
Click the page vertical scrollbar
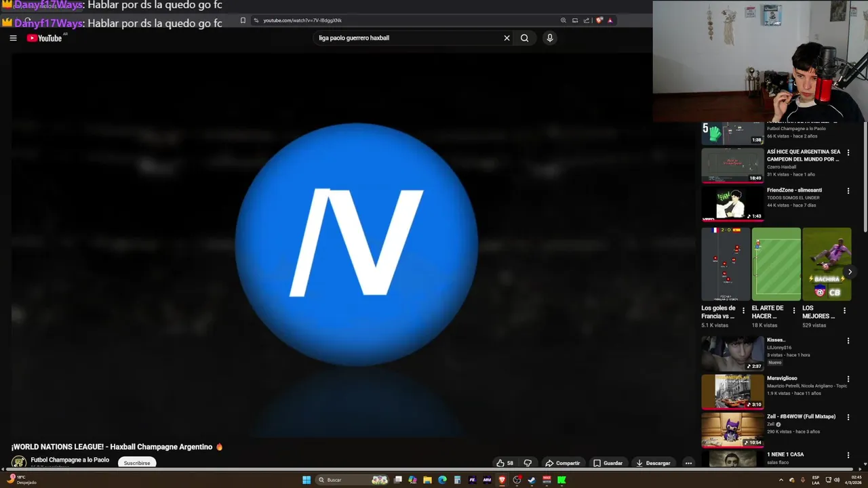point(865,176)
